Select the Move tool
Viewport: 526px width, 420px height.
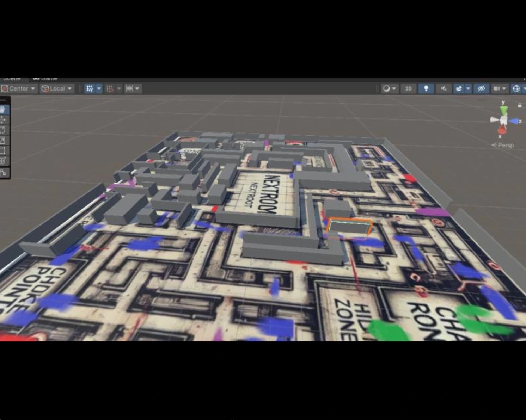point(4,119)
